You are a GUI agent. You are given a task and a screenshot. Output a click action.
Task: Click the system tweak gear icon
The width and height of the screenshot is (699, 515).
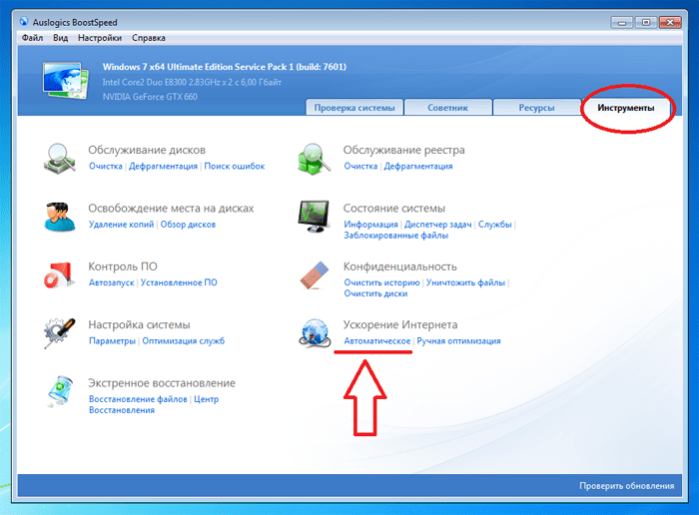click(x=59, y=333)
